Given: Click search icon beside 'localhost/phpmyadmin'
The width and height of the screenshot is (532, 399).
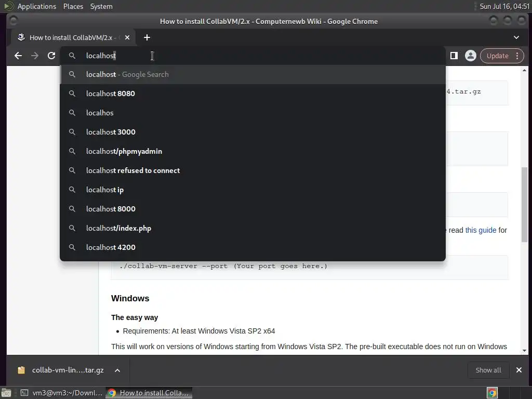Looking at the screenshot, I should (x=72, y=151).
